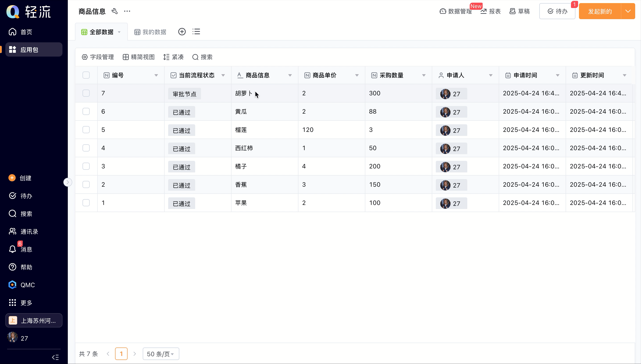Check the row 6 黄瓜 checkbox

click(x=86, y=112)
